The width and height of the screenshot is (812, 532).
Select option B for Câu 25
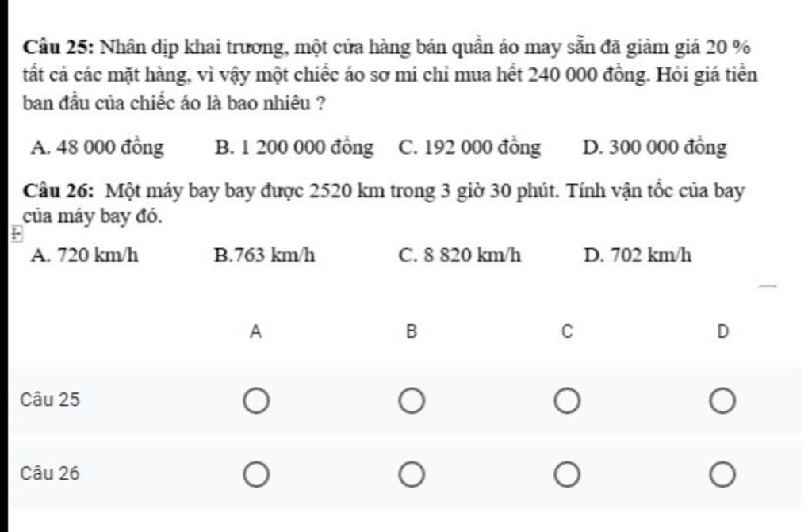[x=411, y=401]
